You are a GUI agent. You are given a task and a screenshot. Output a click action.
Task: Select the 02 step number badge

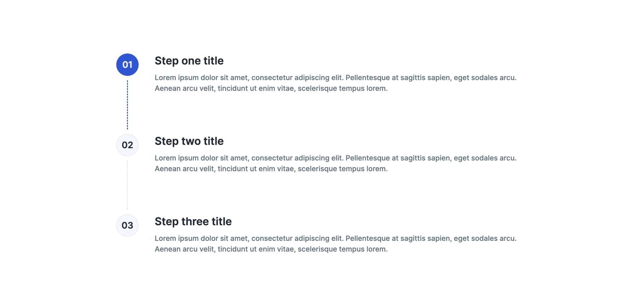coord(127,145)
